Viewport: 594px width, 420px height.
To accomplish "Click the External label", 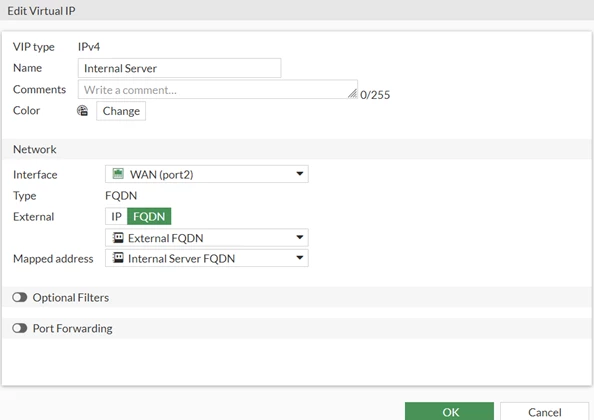I will tap(34, 217).
